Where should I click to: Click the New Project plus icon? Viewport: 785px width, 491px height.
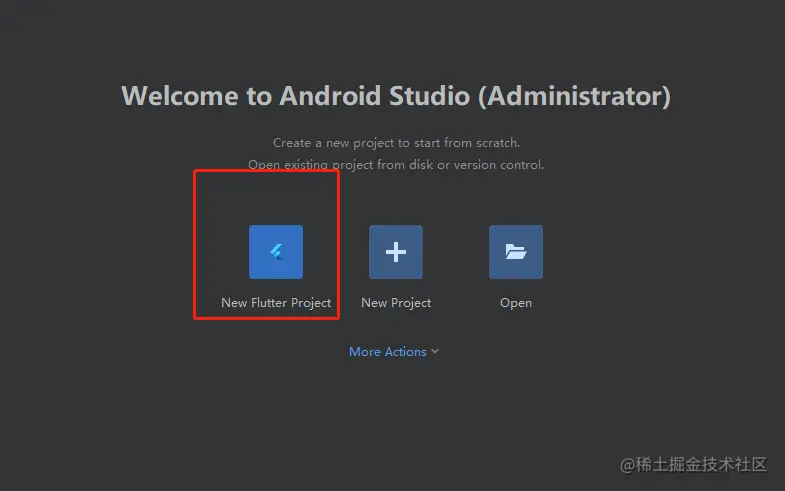pyautogui.click(x=396, y=252)
